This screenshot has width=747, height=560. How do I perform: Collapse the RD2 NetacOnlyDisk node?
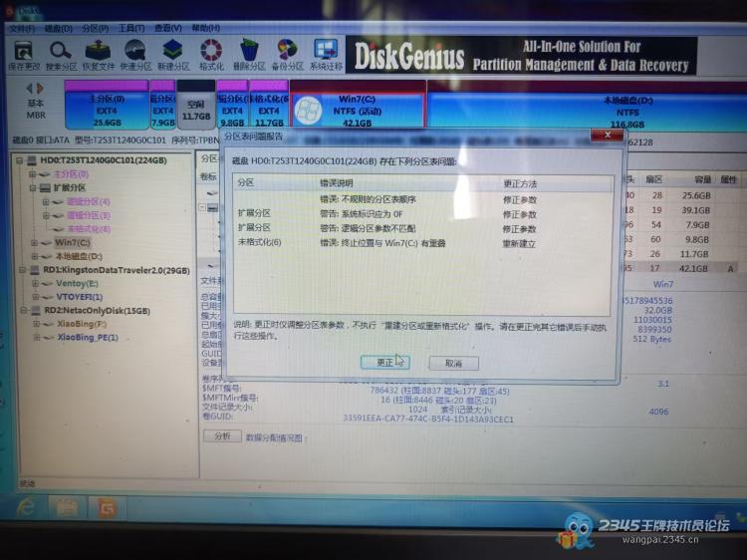[24, 311]
